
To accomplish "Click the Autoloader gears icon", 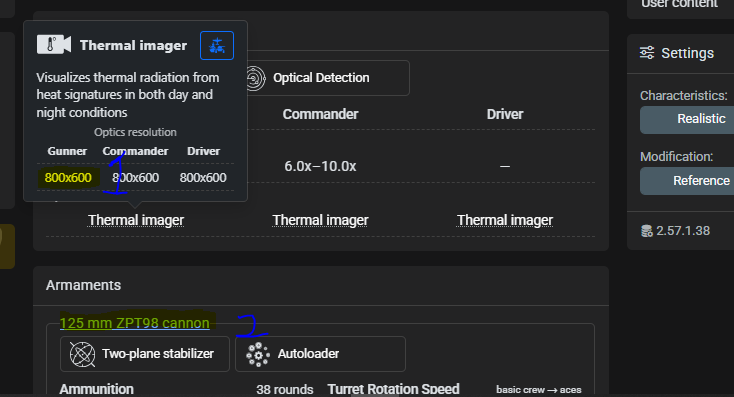I will (258, 354).
